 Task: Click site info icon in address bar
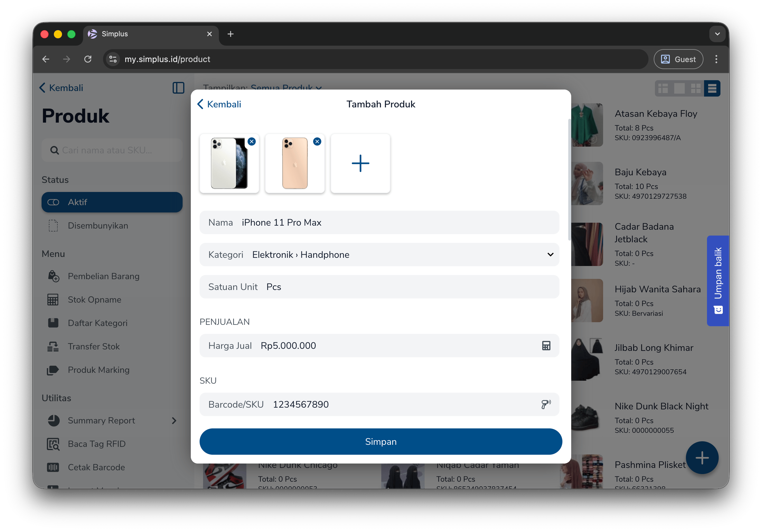pyautogui.click(x=113, y=59)
